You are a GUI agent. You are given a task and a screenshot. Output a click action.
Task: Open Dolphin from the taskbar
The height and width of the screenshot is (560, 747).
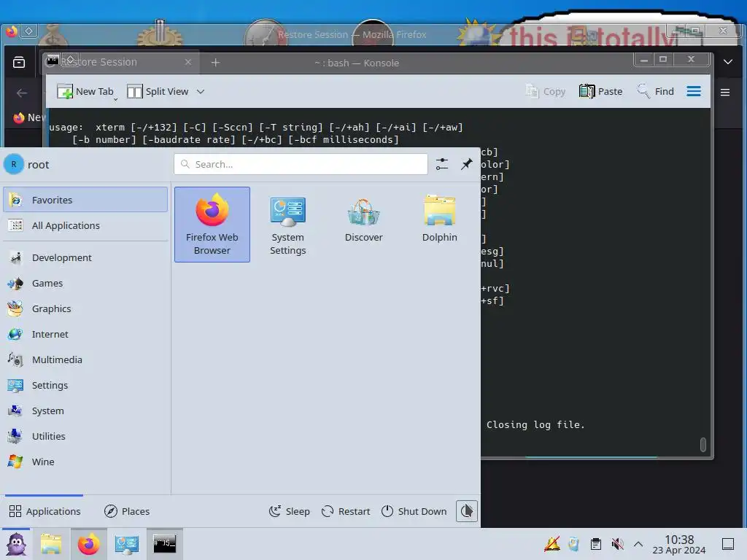(51, 544)
